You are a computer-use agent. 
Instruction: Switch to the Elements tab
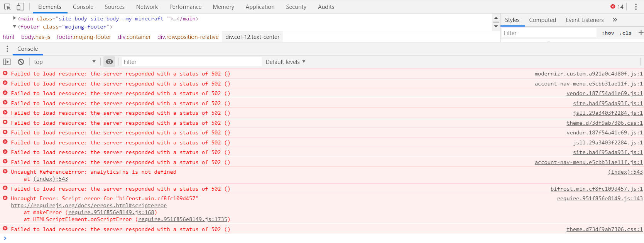(50, 7)
